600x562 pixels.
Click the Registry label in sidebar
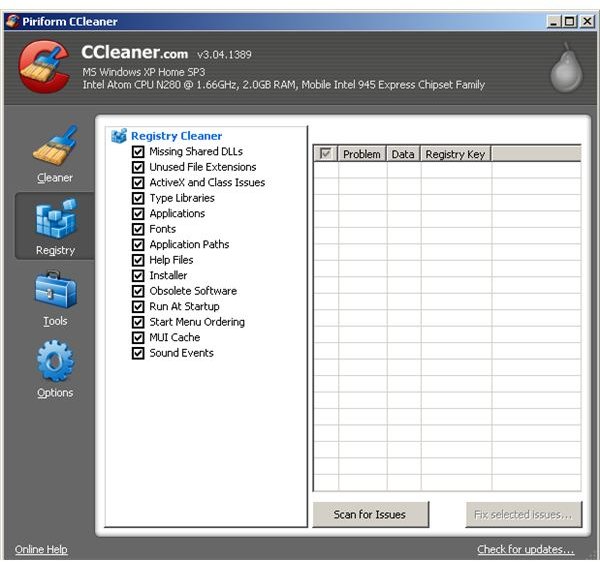click(x=55, y=250)
